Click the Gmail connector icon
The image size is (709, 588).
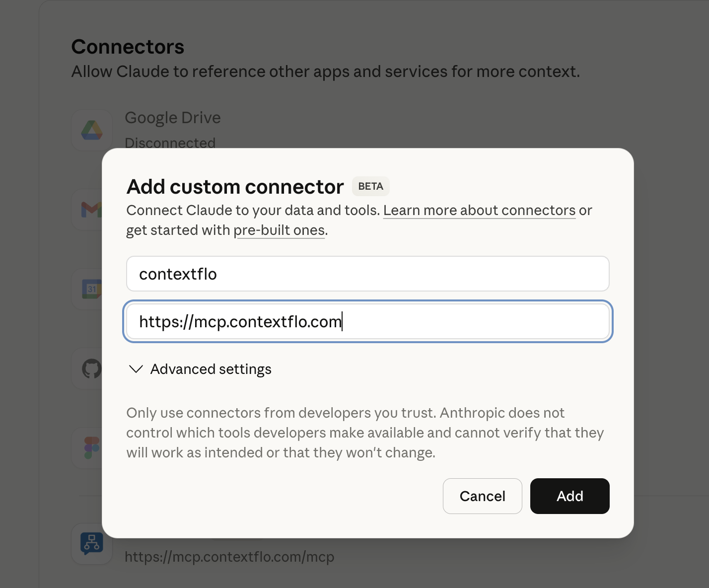click(91, 210)
